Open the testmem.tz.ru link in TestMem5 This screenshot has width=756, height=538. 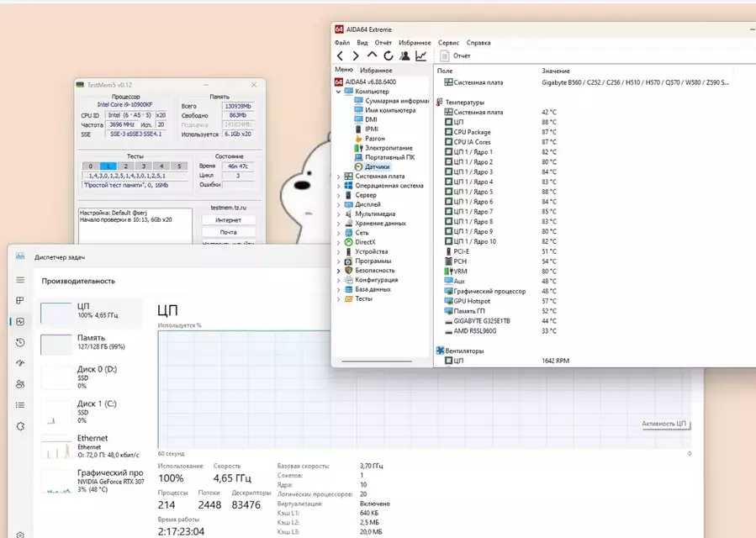tap(229, 208)
